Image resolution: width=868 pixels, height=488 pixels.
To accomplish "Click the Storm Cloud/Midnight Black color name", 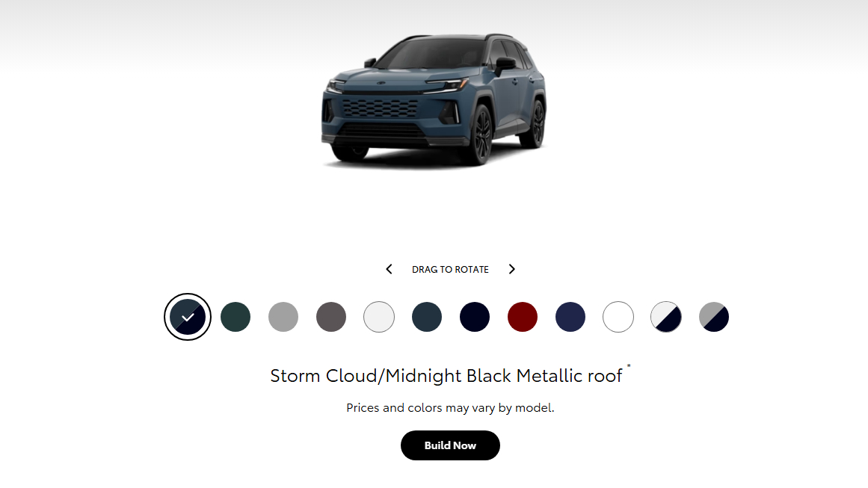I will coord(446,376).
